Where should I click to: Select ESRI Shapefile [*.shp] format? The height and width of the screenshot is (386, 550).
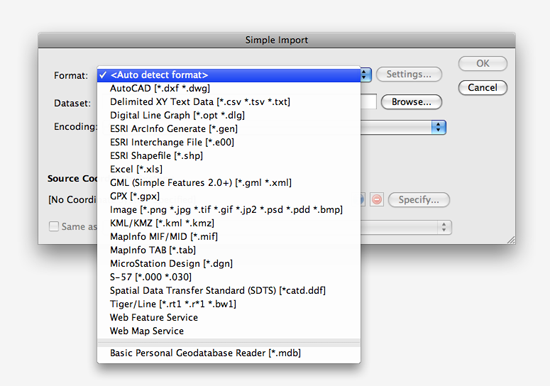click(x=229, y=155)
